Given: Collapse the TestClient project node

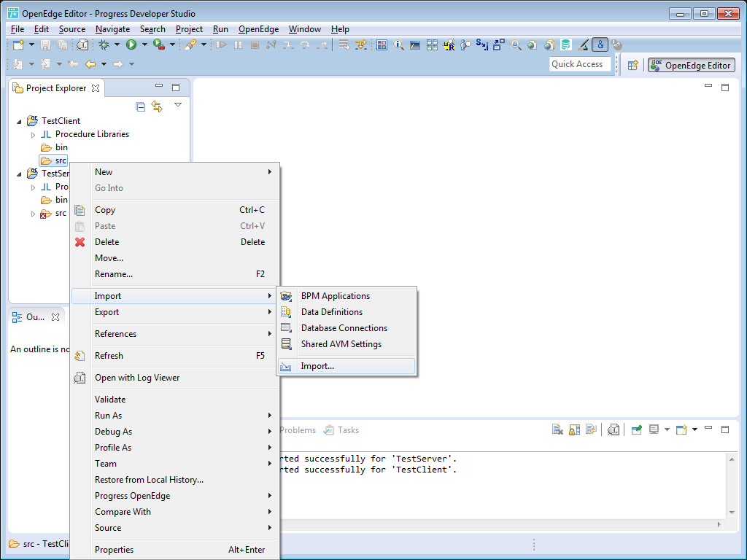Looking at the screenshot, I should coord(20,122).
